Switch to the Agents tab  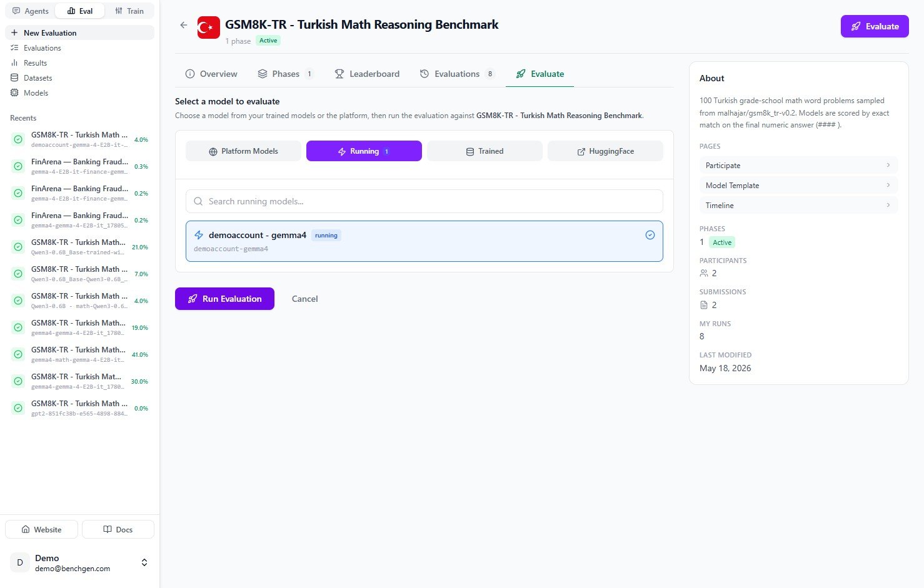(x=31, y=11)
